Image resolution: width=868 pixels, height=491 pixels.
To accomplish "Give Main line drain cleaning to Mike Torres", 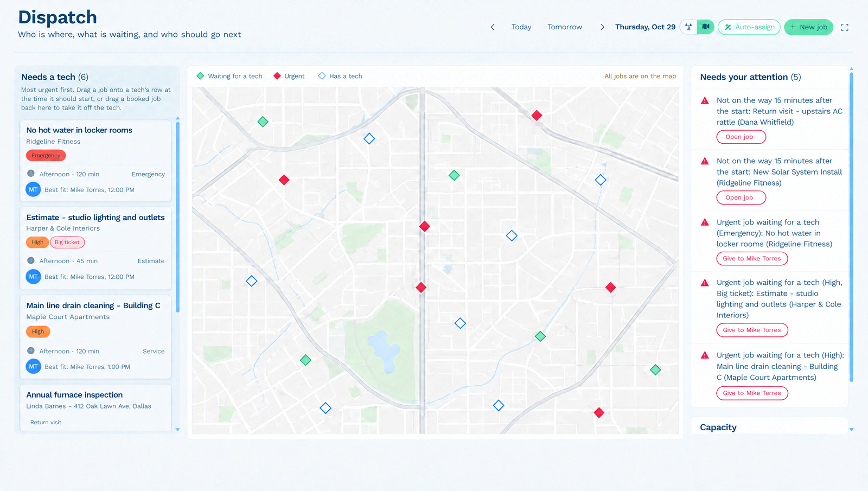I will (x=752, y=393).
